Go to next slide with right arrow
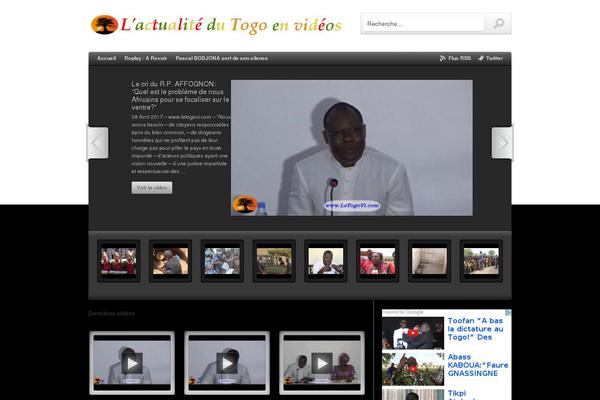The image size is (600, 400). [x=502, y=143]
